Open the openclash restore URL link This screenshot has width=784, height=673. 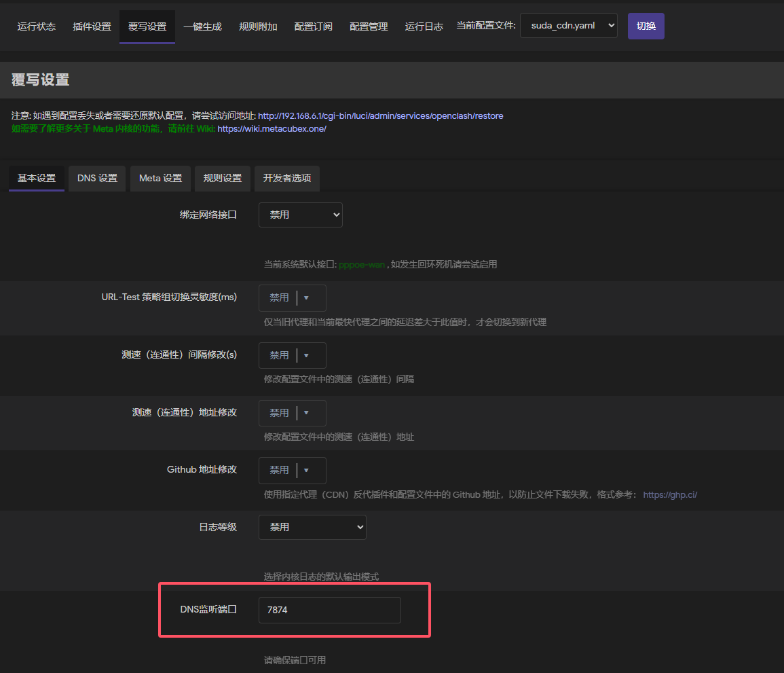[x=380, y=116]
